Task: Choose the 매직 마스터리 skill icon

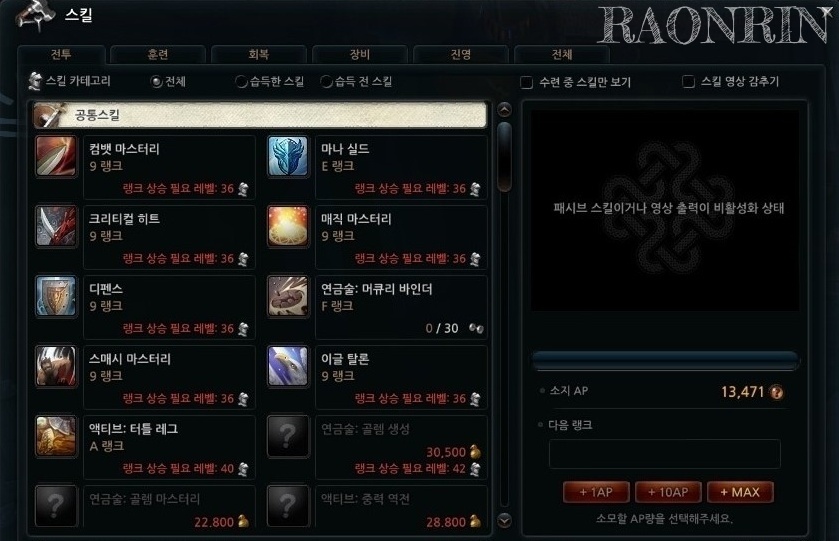Action: (288, 226)
